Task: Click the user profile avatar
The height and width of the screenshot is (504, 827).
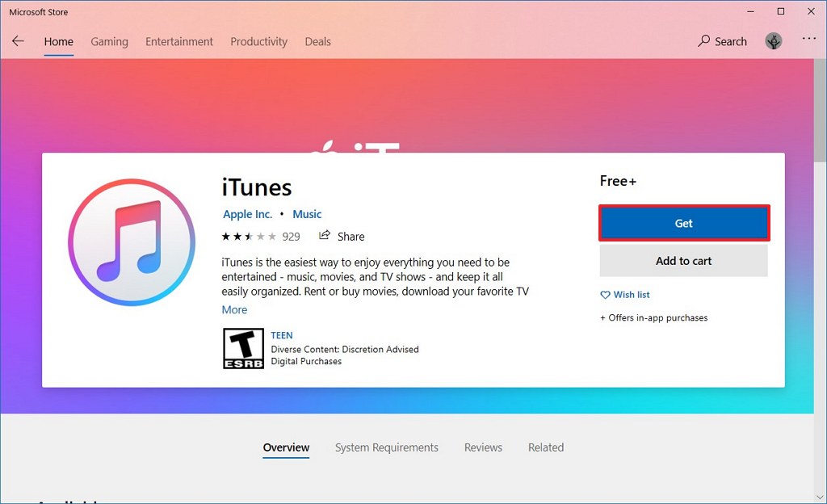Action: click(773, 40)
